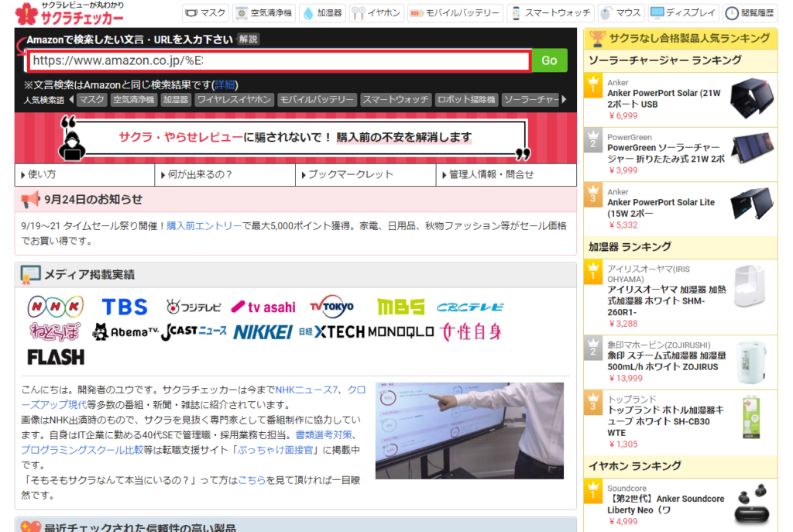Click the megaphone icon beside 9月24日のお知らせ
This screenshot has width=793, height=532.
[30, 200]
